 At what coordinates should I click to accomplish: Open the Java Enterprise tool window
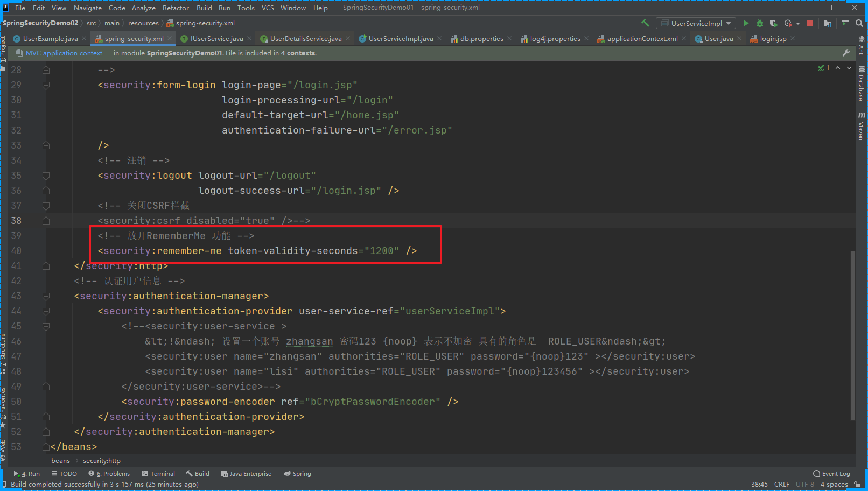pos(246,474)
